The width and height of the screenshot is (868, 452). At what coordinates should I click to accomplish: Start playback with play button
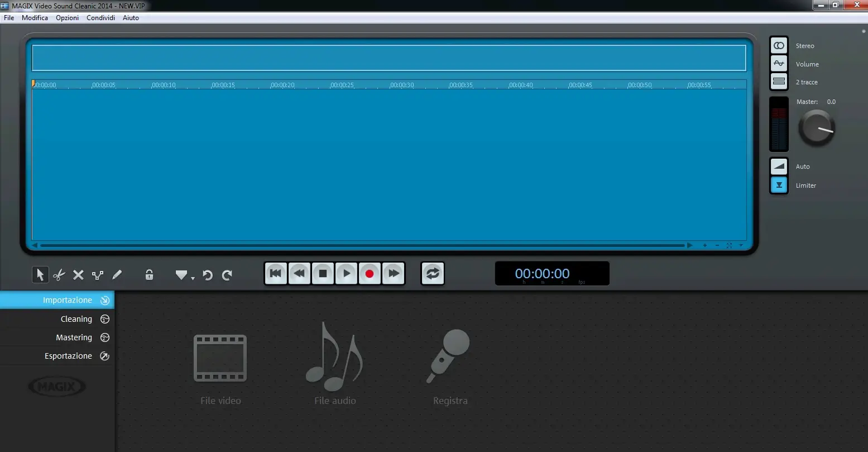tap(346, 273)
